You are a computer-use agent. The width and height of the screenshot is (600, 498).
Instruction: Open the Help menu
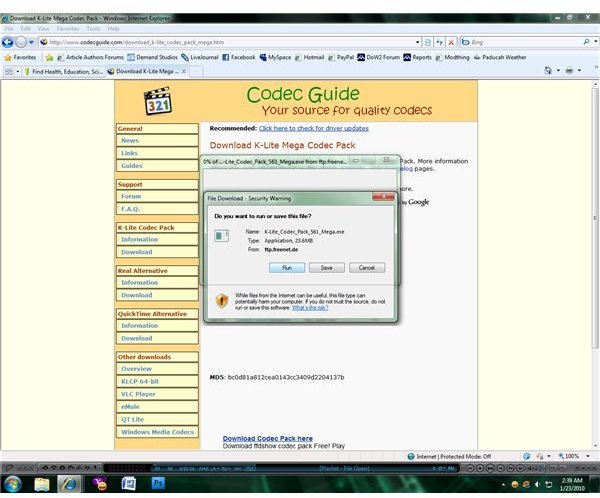click(x=113, y=29)
